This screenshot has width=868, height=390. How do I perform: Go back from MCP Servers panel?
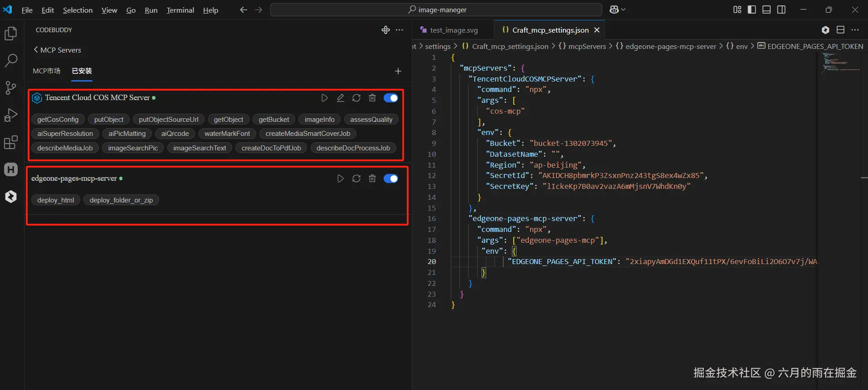[x=36, y=50]
